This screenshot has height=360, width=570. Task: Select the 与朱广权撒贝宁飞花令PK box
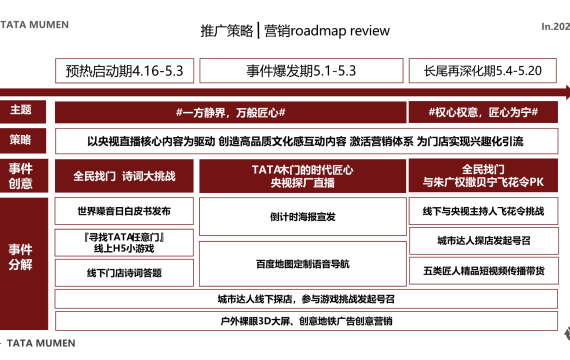pyautogui.click(x=483, y=175)
